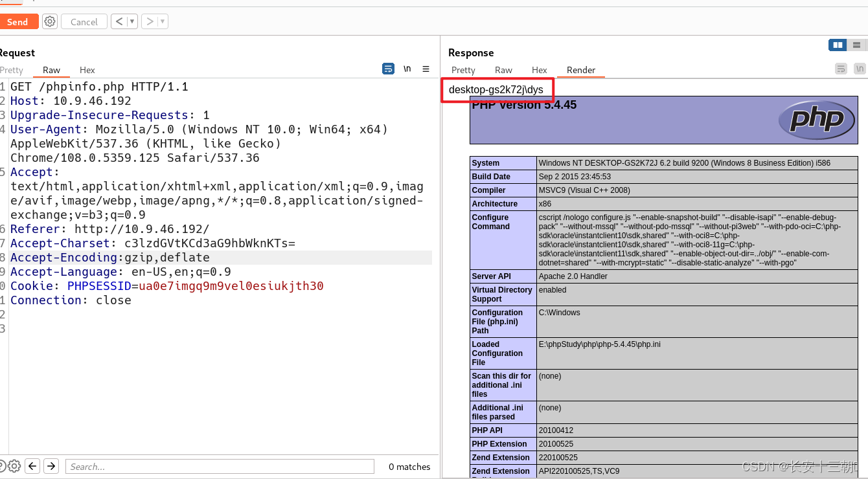Click the Cancel button
The width and height of the screenshot is (868, 479).
point(84,21)
